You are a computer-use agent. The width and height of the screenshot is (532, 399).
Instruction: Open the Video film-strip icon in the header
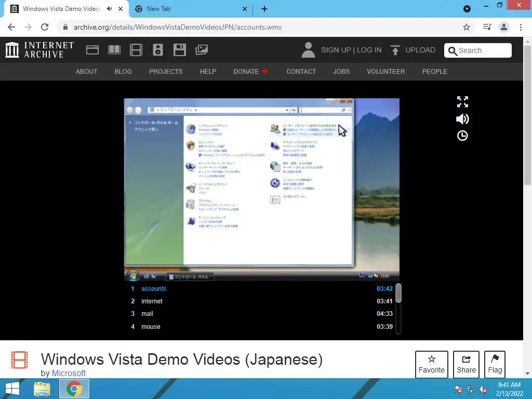point(136,50)
